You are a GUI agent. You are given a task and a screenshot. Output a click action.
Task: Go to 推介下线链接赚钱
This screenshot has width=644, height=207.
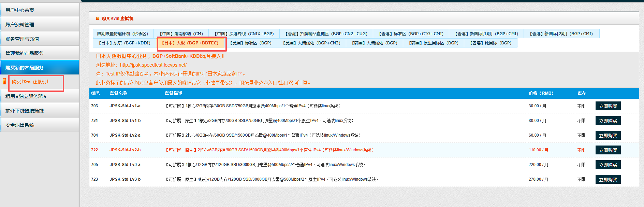coord(39,111)
